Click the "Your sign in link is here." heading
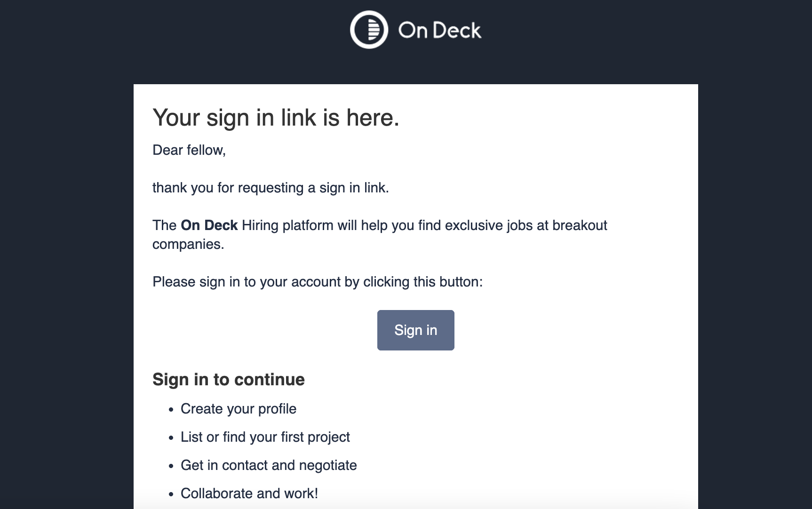The image size is (812, 509). 276,118
